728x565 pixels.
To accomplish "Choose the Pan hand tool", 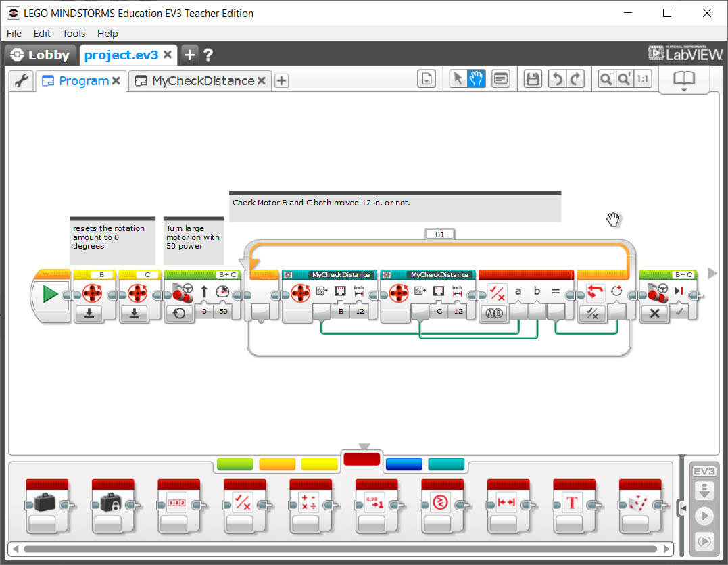I will point(476,79).
